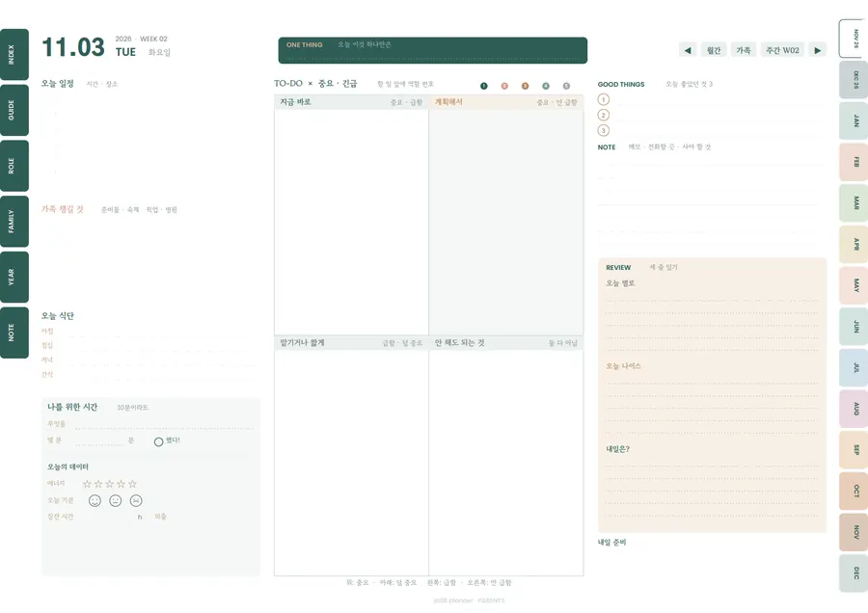Jump to the MAR month tab
Screen dimensions: 868x613
(854, 202)
